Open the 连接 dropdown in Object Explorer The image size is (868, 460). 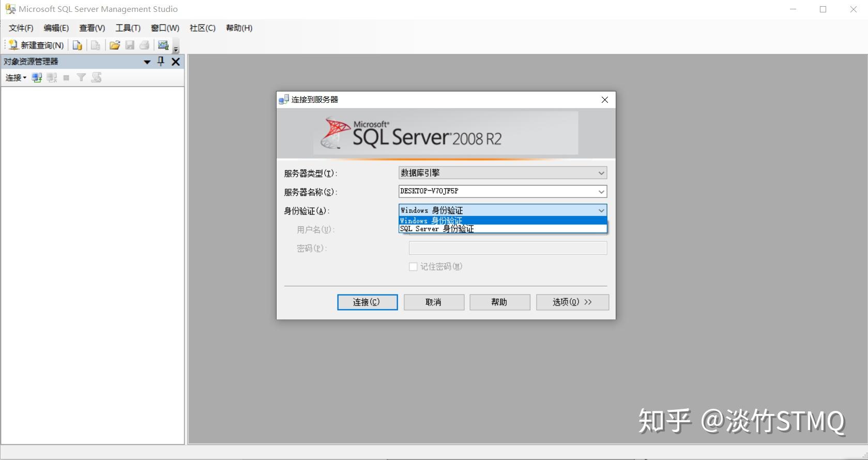pos(16,78)
